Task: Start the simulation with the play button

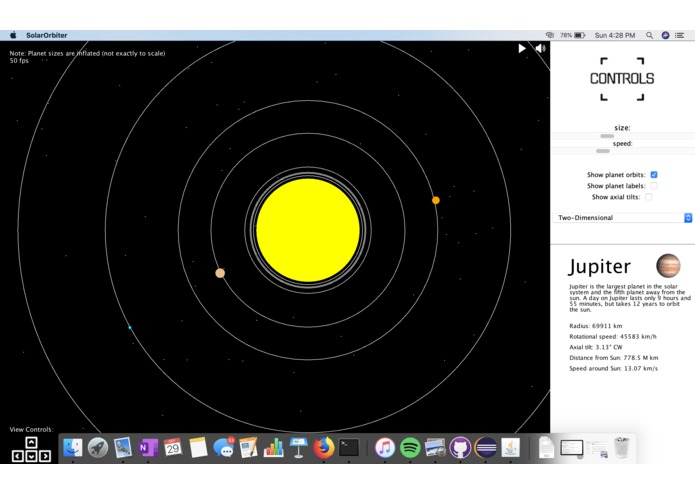Action: (522, 48)
